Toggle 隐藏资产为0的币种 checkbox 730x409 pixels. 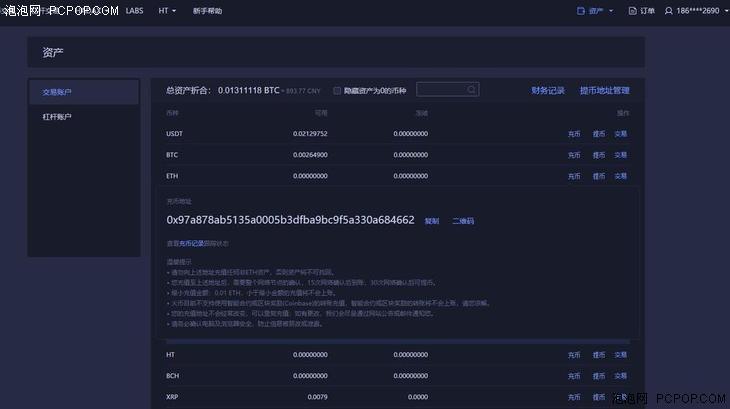point(337,91)
